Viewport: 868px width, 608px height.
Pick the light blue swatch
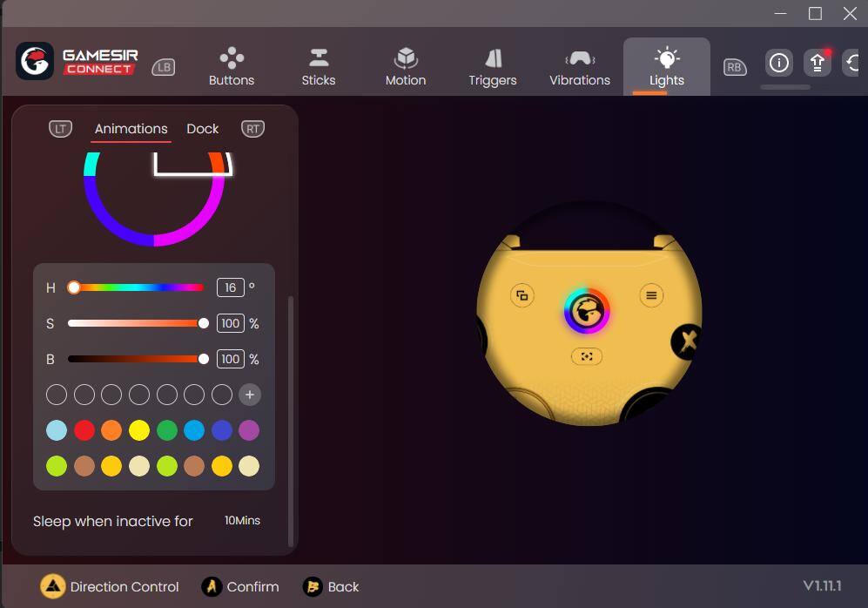point(57,430)
